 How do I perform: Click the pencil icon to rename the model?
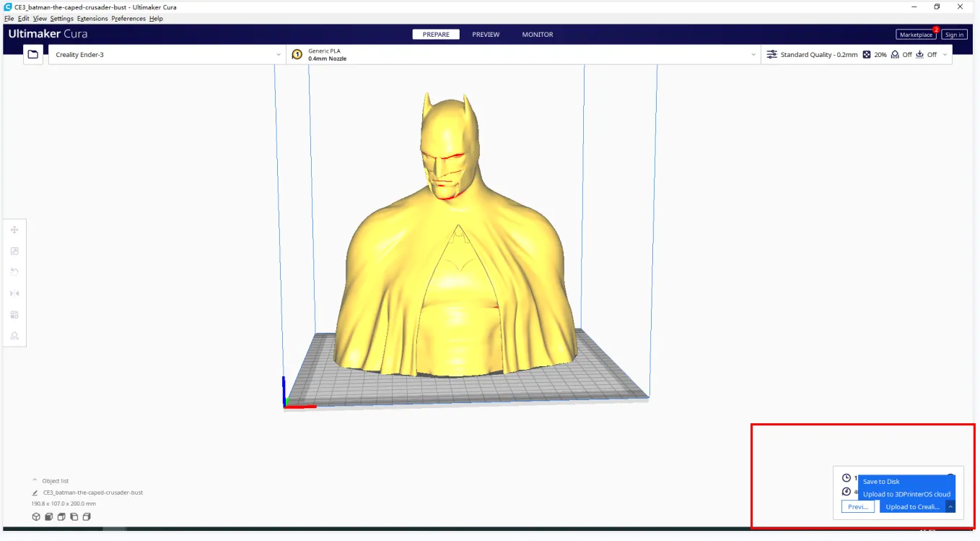pyautogui.click(x=35, y=493)
